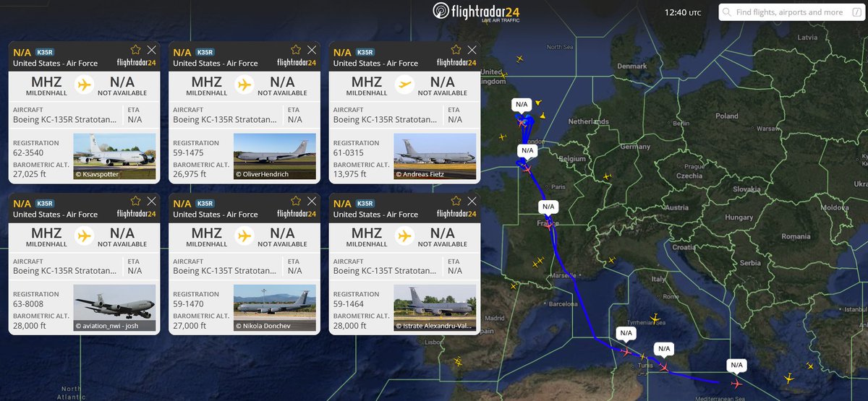Favorite the 59-1475 flight card with star
The height and width of the screenshot is (401, 868).
pyautogui.click(x=295, y=50)
